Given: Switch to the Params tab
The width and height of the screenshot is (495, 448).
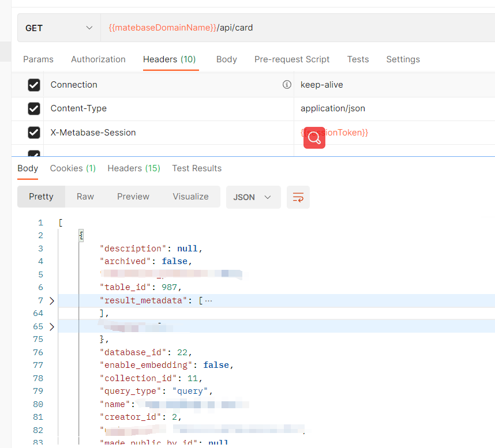Looking at the screenshot, I should (38, 59).
